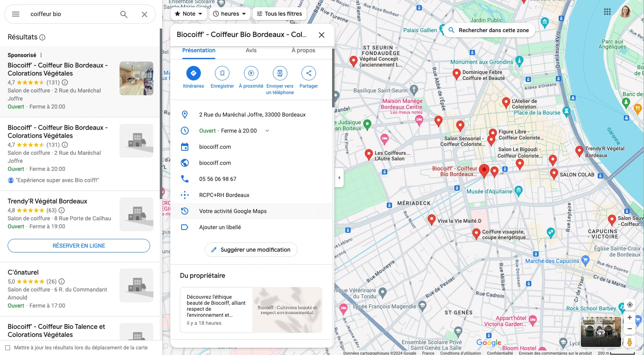
Task: Click Rechercher dans cette zone
Action: 489,30
